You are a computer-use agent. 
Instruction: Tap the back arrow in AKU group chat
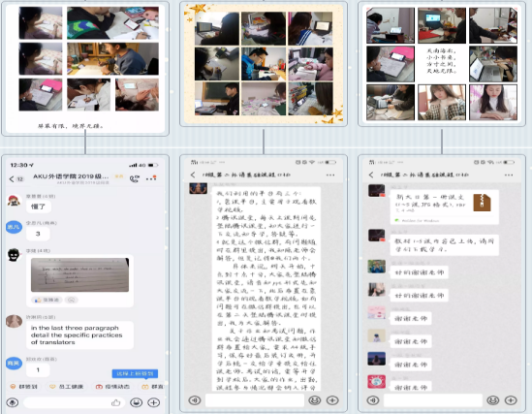click(x=12, y=178)
